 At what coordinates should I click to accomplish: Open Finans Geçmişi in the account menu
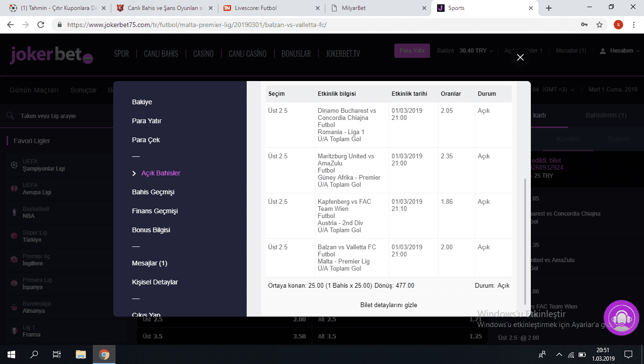(155, 211)
